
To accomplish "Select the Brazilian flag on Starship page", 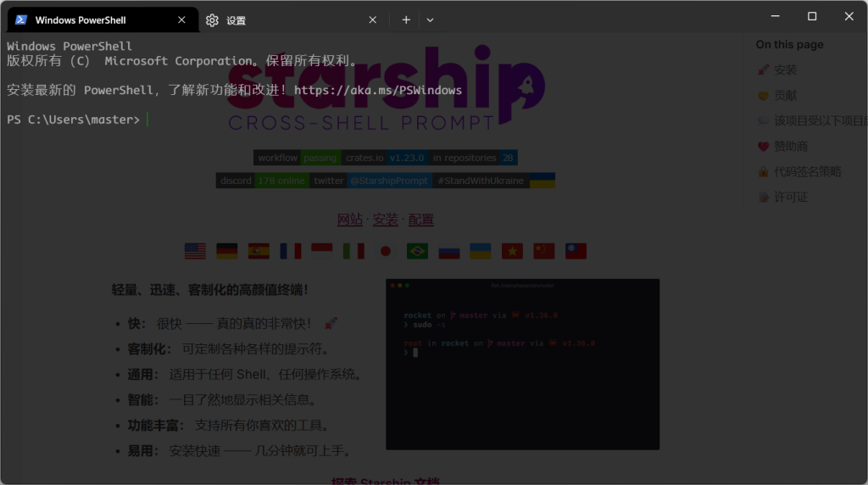I will (417, 251).
